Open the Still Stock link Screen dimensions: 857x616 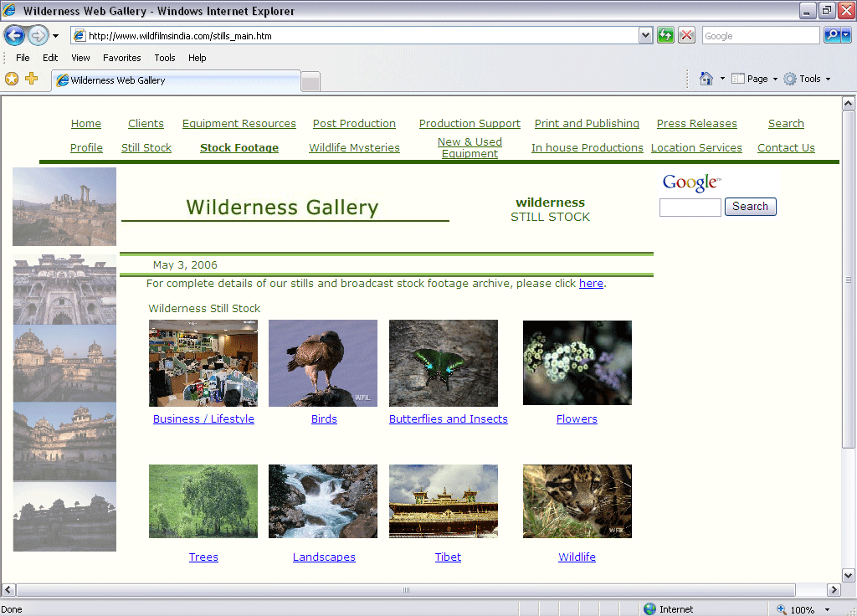pyautogui.click(x=146, y=147)
